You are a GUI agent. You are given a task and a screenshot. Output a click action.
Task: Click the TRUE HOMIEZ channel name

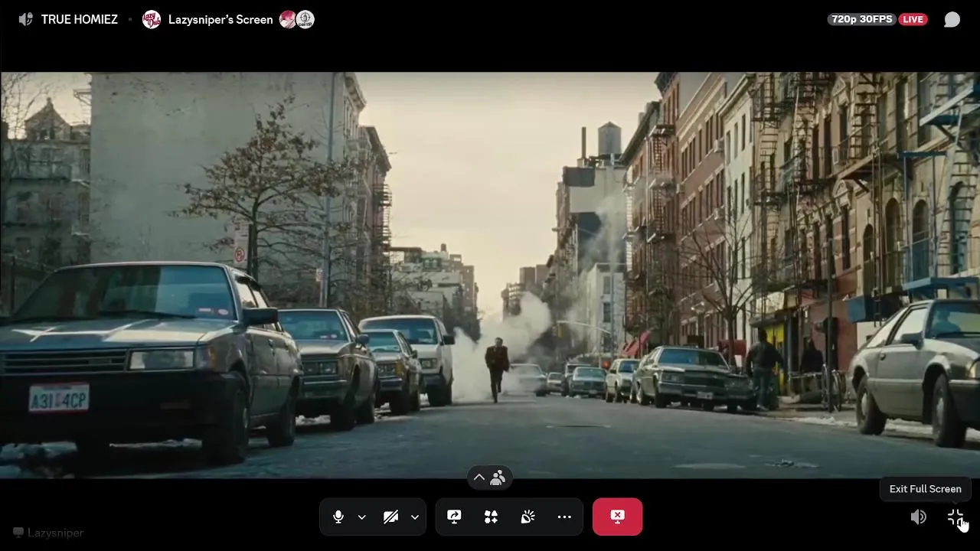tap(80, 20)
